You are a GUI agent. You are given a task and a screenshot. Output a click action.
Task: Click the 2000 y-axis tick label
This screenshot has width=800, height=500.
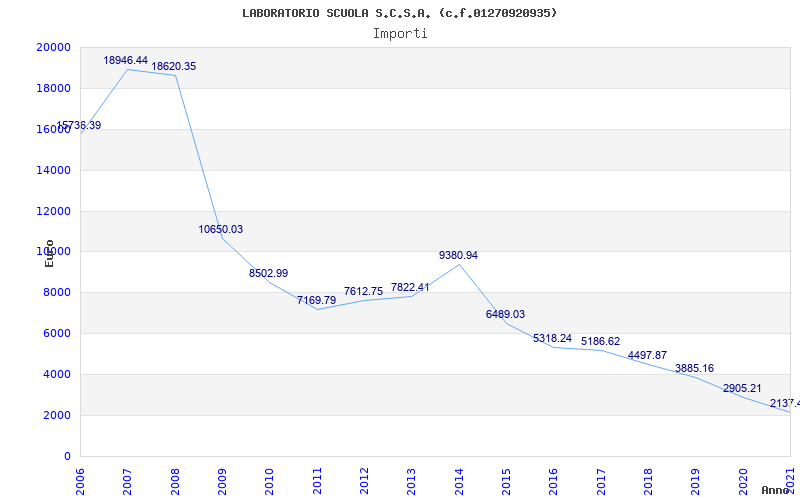pyautogui.click(x=56, y=415)
